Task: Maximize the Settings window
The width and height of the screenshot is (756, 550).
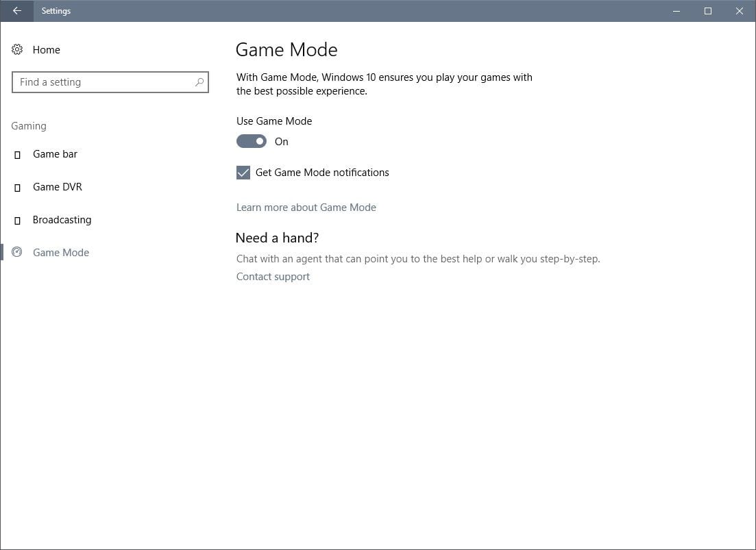Action: (708, 10)
